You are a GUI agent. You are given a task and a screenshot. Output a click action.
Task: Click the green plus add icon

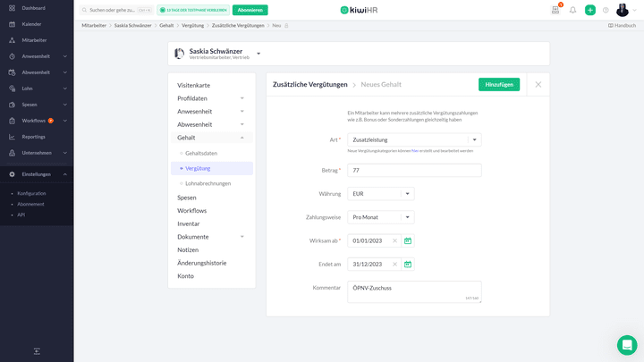(589, 10)
